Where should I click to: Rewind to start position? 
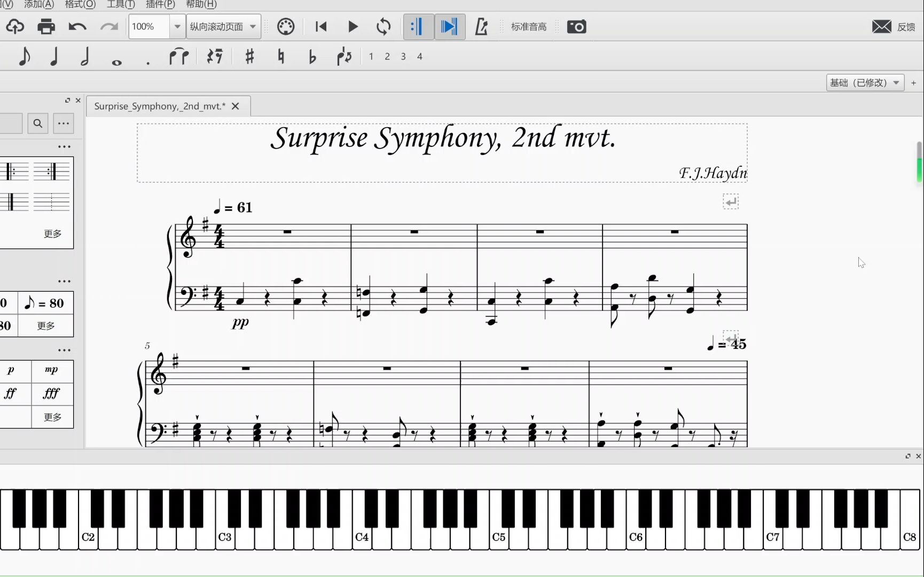click(x=321, y=26)
